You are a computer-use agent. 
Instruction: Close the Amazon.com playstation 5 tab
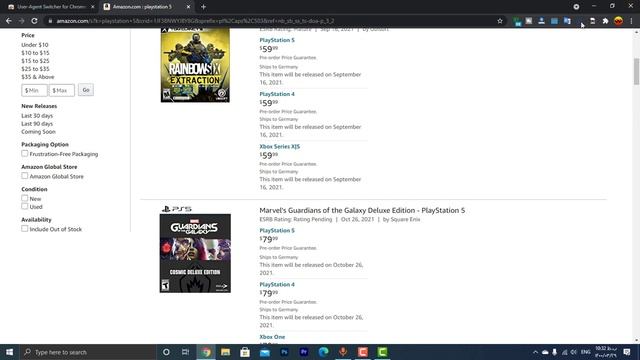click(x=188, y=7)
